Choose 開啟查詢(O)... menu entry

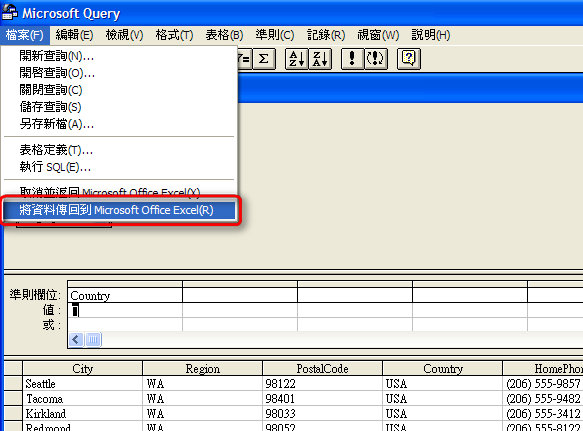tap(119, 73)
